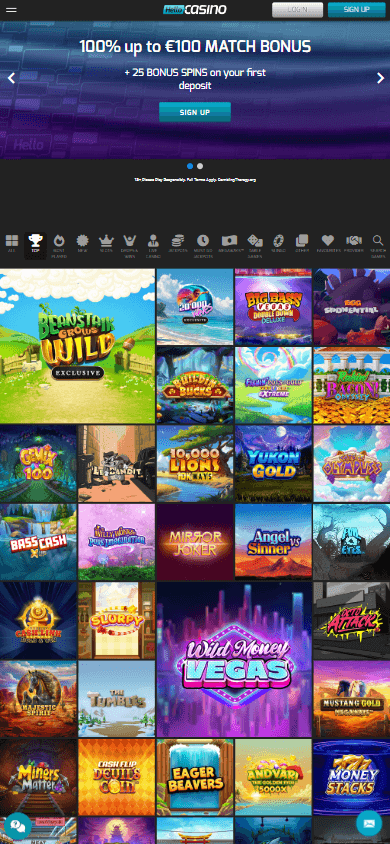Select the first carousel dot
The image size is (390, 844).
(x=190, y=166)
